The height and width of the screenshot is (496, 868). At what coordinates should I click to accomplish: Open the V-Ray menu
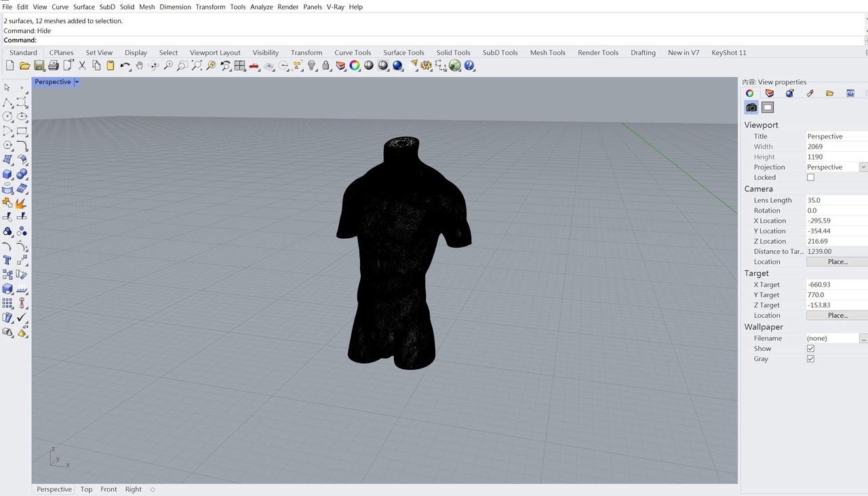[x=335, y=7]
